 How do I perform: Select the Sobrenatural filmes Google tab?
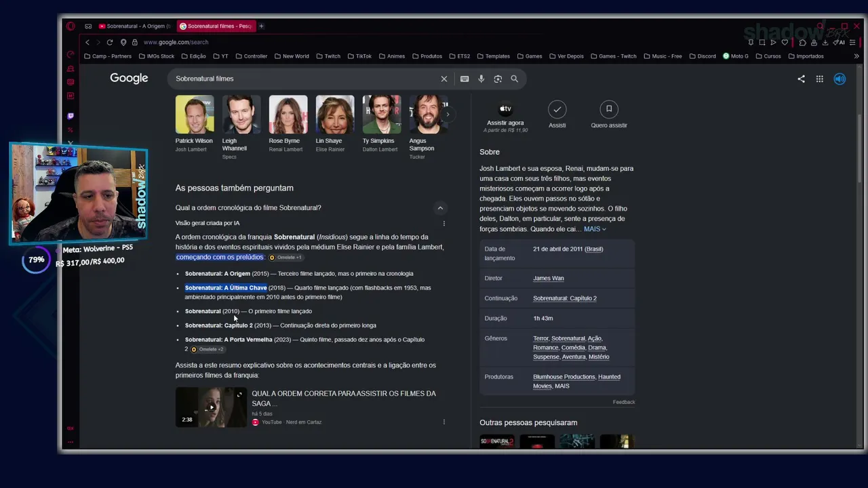click(216, 26)
